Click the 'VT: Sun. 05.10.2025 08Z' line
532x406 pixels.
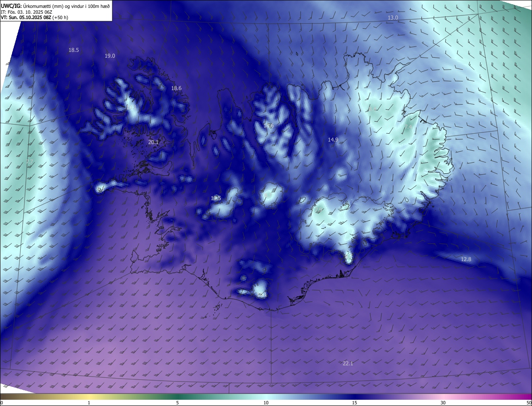(x=34, y=18)
